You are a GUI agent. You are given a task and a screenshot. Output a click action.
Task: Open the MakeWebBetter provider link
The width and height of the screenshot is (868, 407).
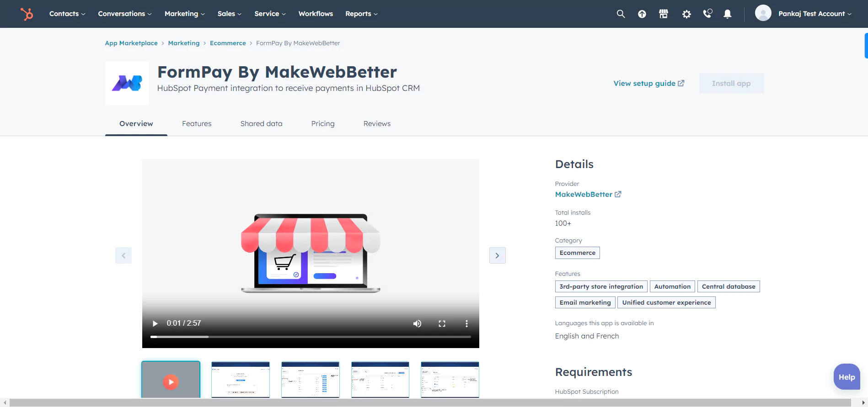pyautogui.click(x=588, y=194)
